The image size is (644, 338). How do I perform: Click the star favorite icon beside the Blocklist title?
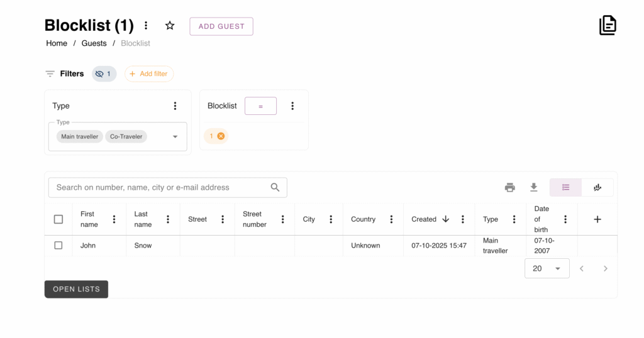click(x=170, y=26)
